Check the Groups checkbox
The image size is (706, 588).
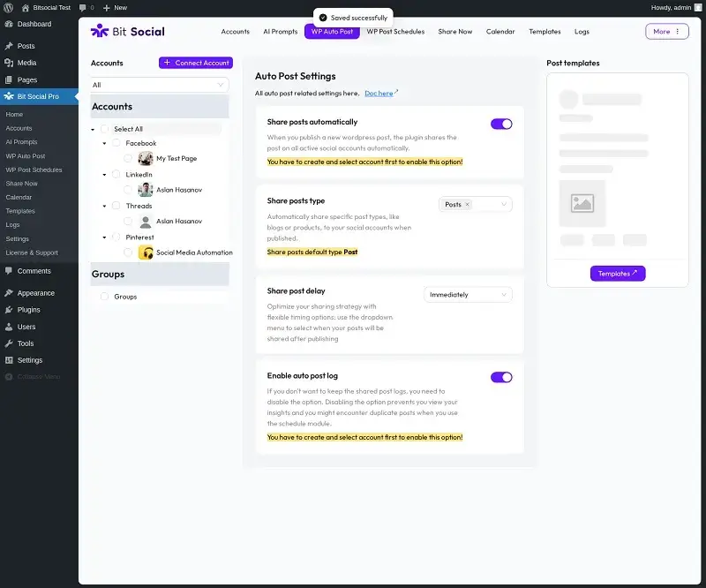(x=104, y=297)
